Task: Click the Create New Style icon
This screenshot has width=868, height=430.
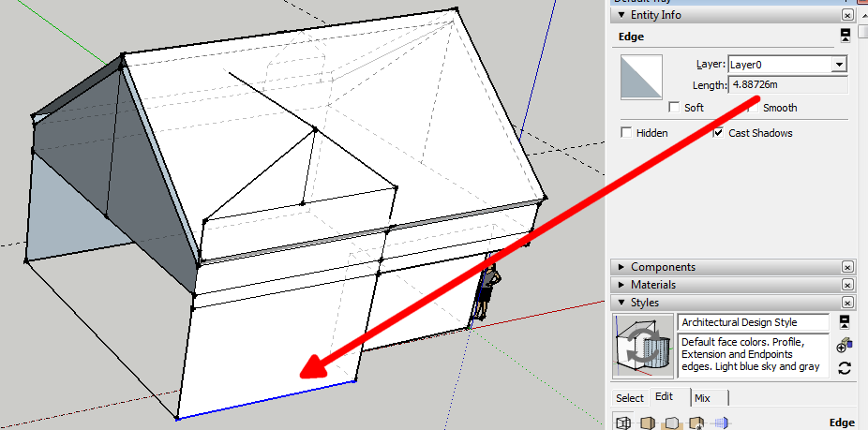Action: (845, 345)
